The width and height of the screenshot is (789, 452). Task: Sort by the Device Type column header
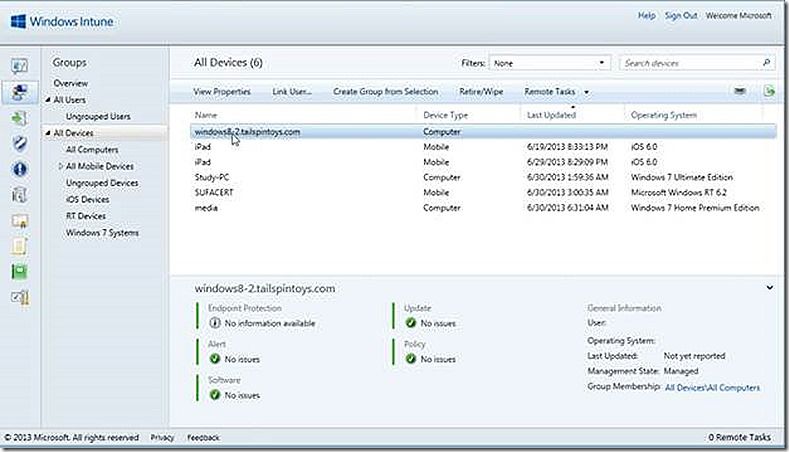[445, 115]
